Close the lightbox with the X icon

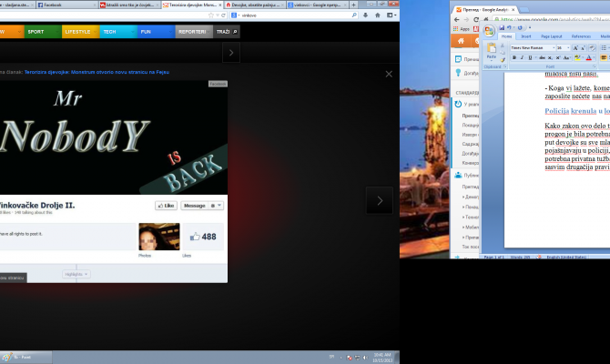pyautogui.click(x=389, y=74)
